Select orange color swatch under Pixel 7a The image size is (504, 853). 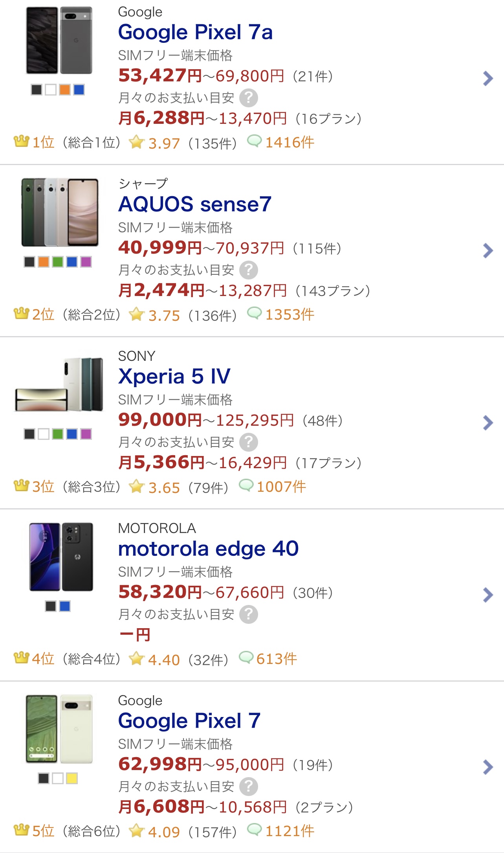[x=65, y=90]
